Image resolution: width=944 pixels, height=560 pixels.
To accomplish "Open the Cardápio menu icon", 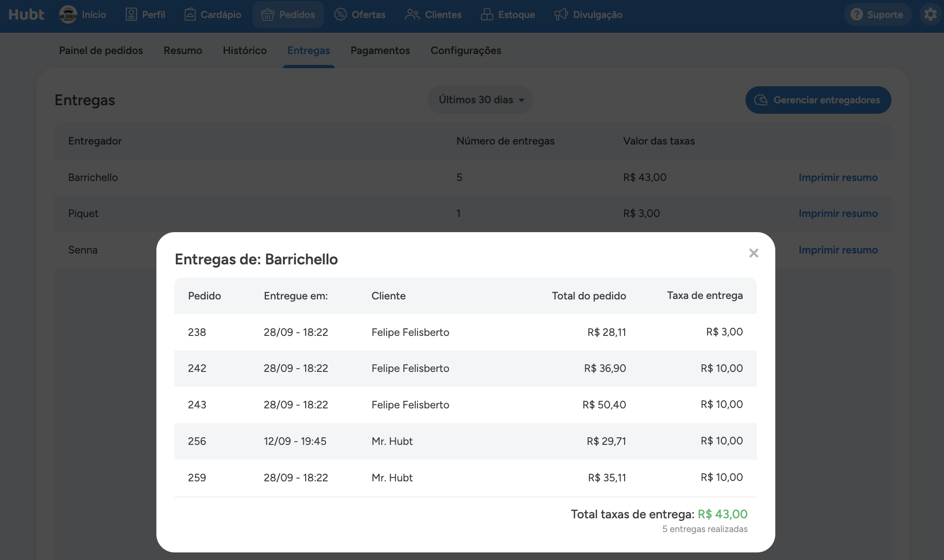I will pyautogui.click(x=190, y=15).
